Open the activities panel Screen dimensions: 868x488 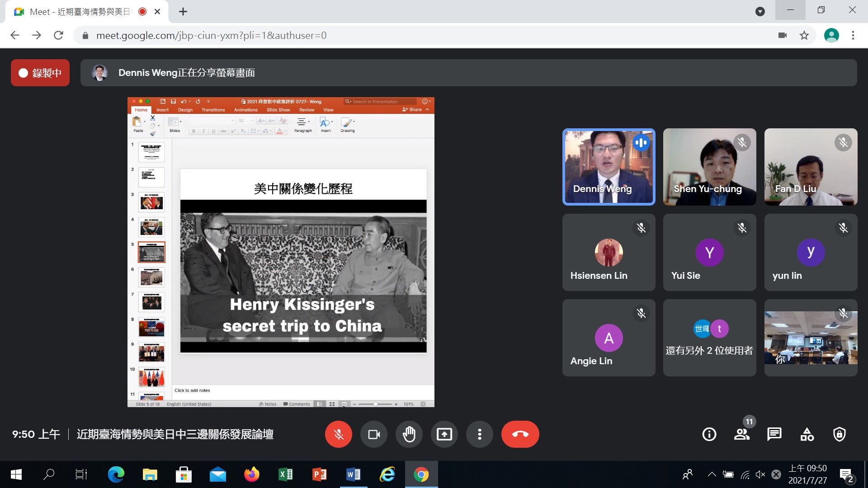(807, 434)
